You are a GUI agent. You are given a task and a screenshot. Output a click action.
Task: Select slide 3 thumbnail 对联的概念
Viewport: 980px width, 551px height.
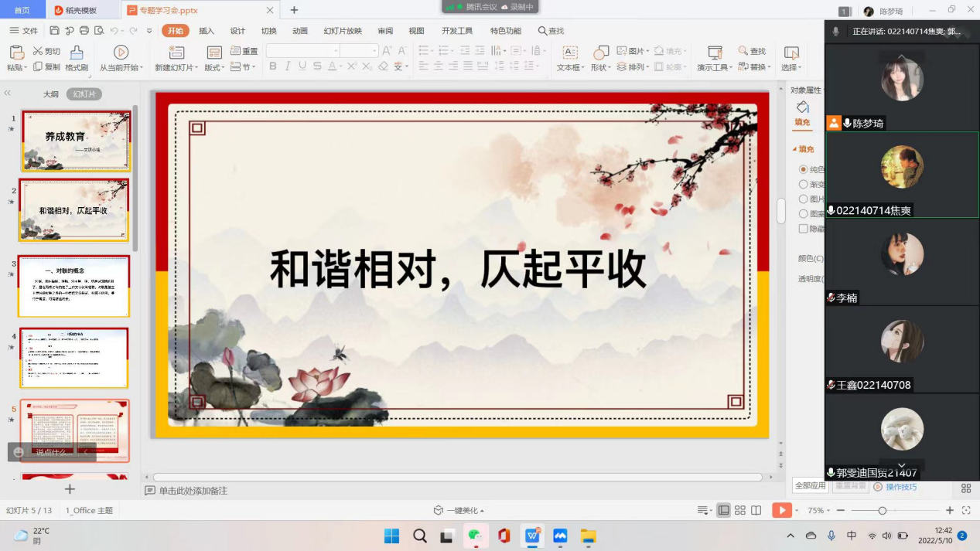point(74,286)
